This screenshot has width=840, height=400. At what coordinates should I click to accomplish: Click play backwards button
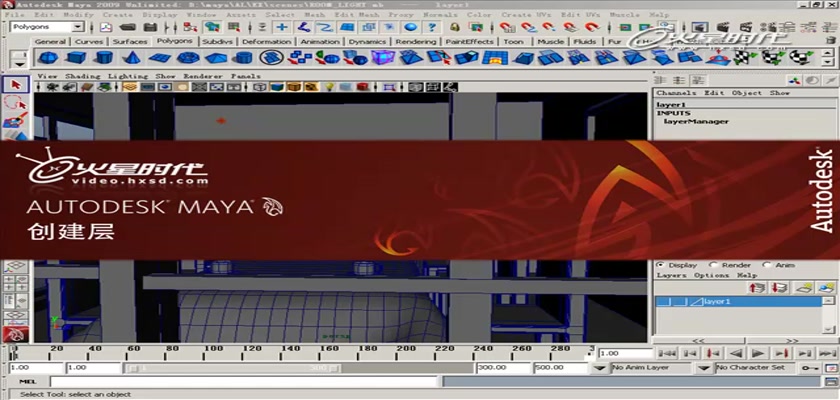(x=736, y=353)
